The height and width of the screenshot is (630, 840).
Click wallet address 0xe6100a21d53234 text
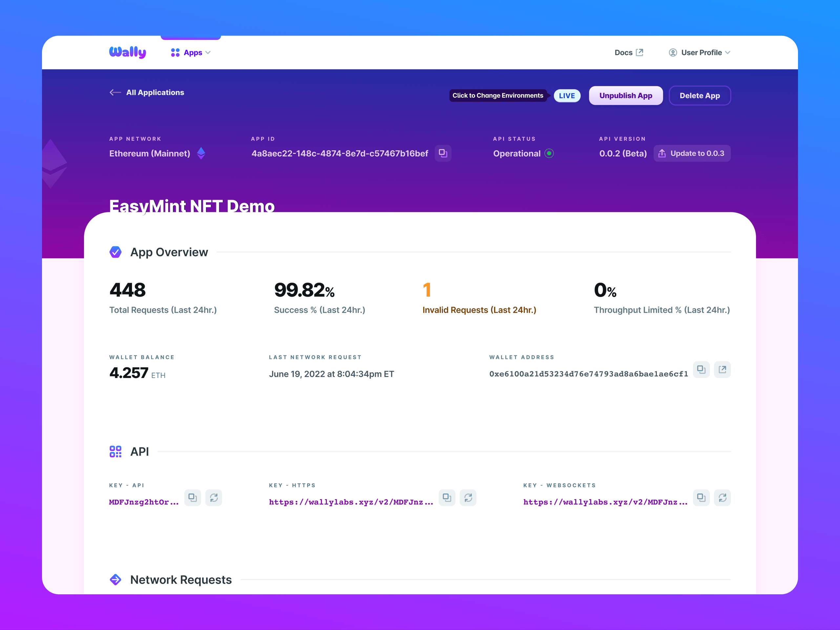tap(589, 374)
